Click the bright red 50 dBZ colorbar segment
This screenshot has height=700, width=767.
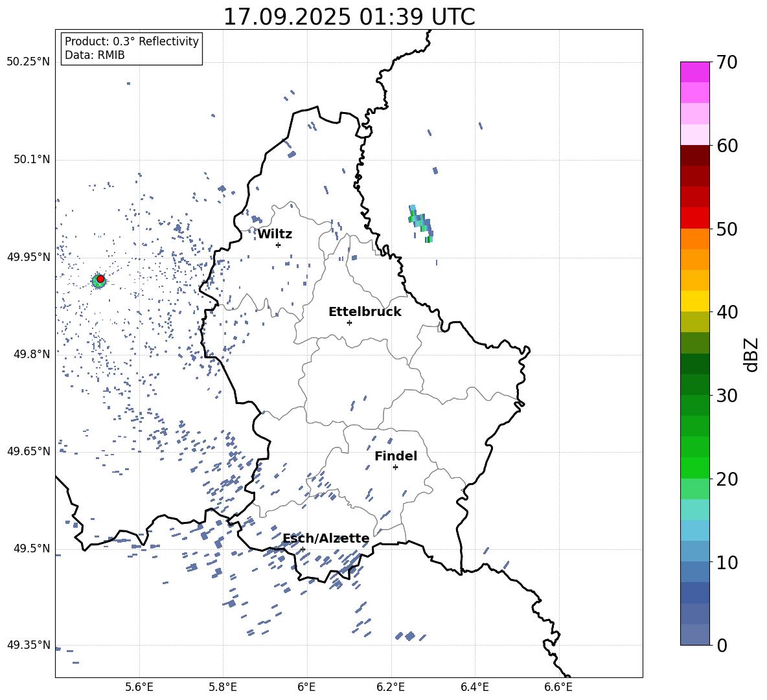pyautogui.click(x=694, y=218)
